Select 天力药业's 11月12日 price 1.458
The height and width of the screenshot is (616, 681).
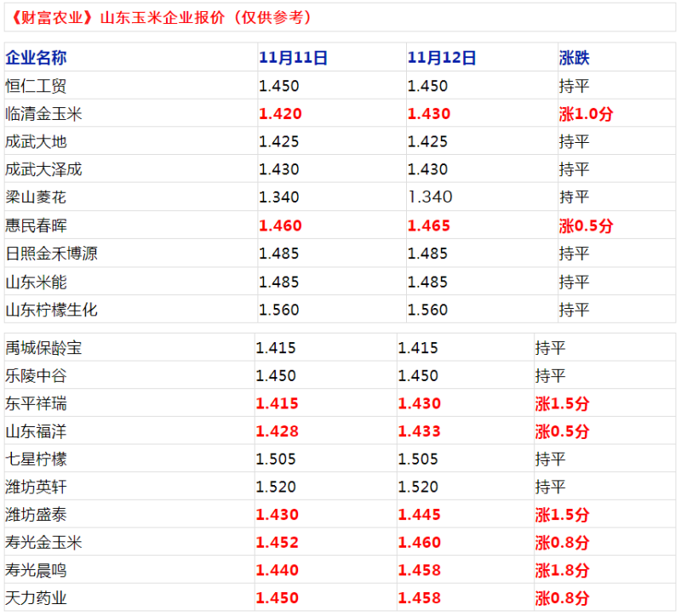coord(419,598)
